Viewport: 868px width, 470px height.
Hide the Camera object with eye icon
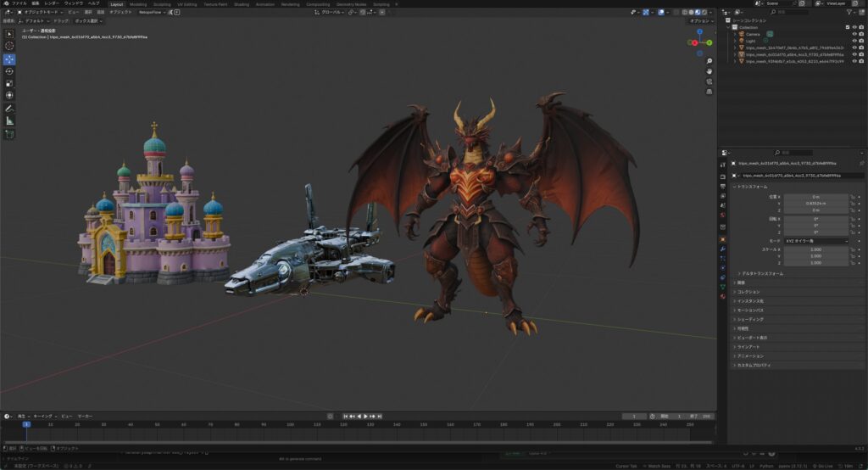(854, 34)
